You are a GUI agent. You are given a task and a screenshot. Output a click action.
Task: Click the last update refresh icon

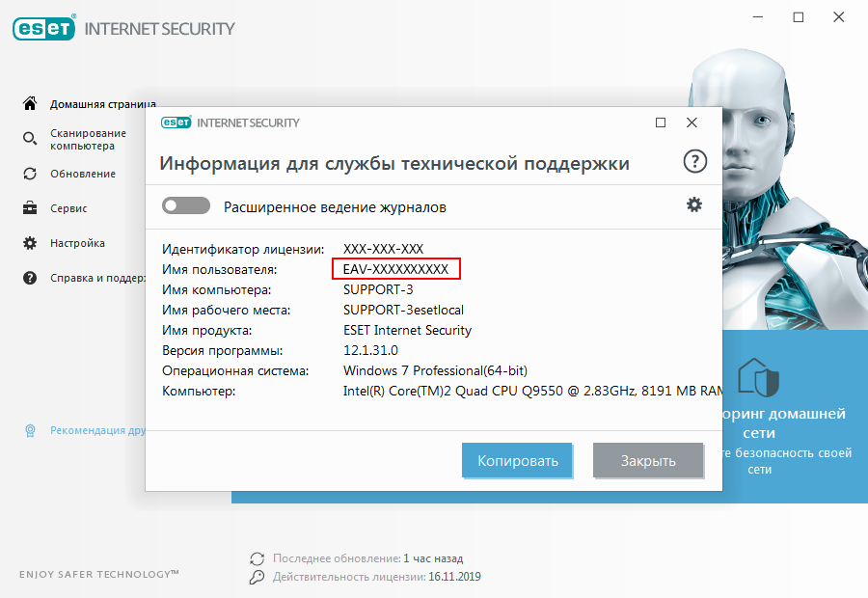257,558
